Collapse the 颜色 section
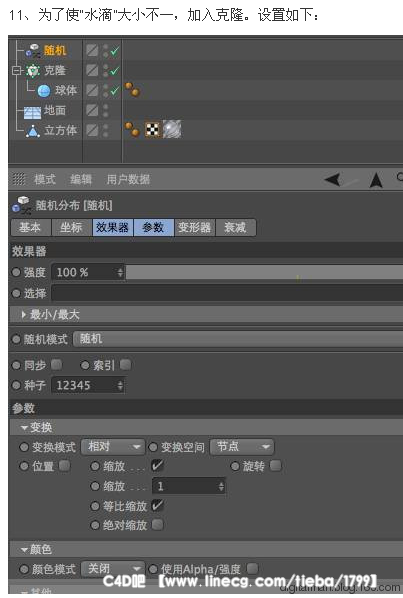 pyautogui.click(x=24, y=550)
